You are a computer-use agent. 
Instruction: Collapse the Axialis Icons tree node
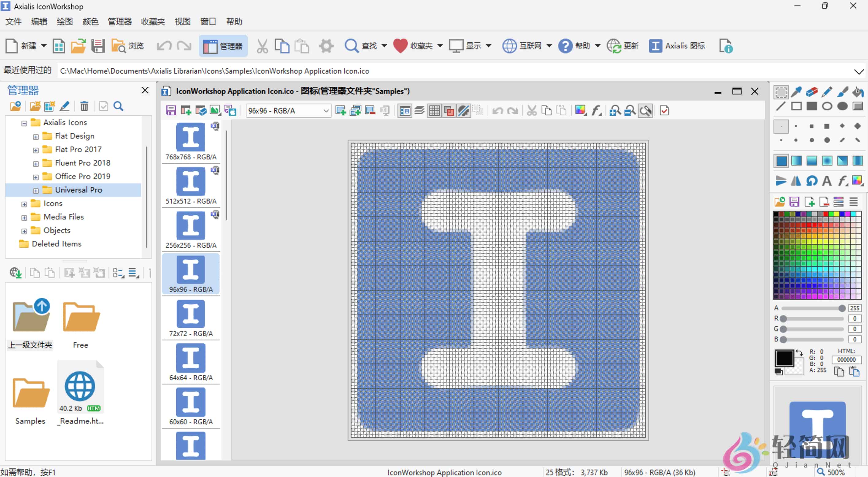pyautogui.click(x=24, y=123)
